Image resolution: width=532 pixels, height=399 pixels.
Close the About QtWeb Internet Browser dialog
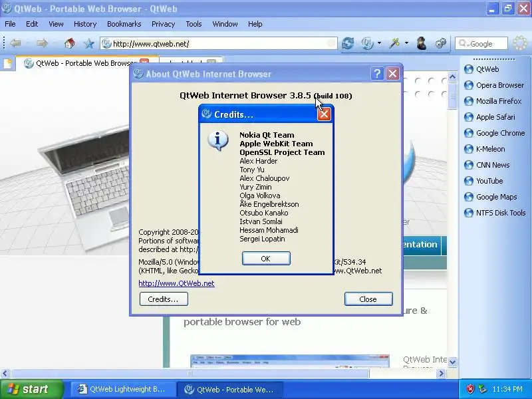393,74
